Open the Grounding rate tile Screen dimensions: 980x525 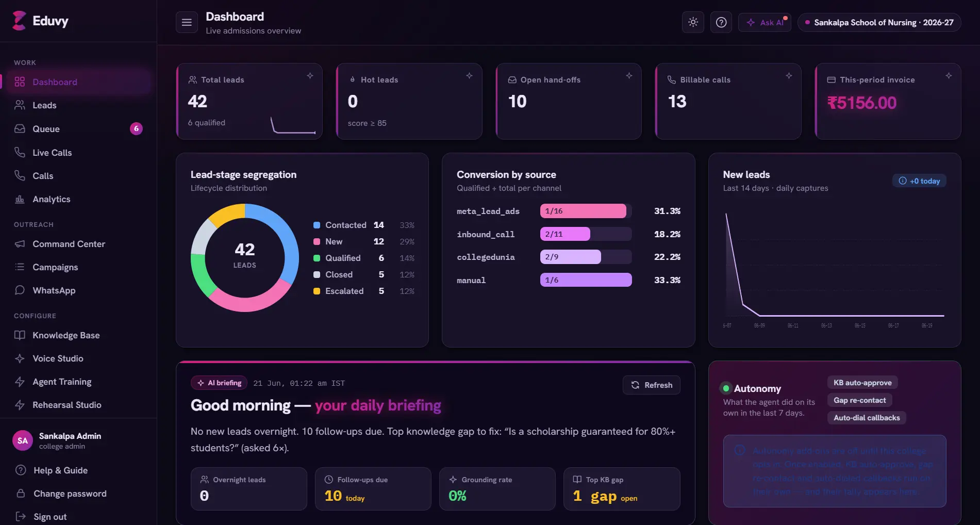(x=497, y=489)
